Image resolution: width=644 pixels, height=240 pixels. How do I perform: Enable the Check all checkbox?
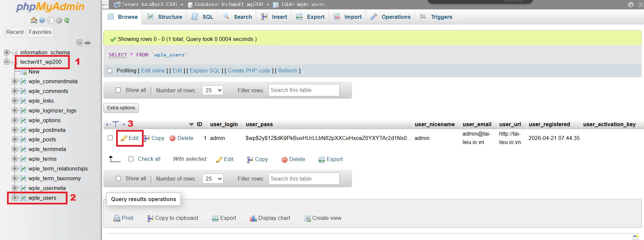point(131,159)
